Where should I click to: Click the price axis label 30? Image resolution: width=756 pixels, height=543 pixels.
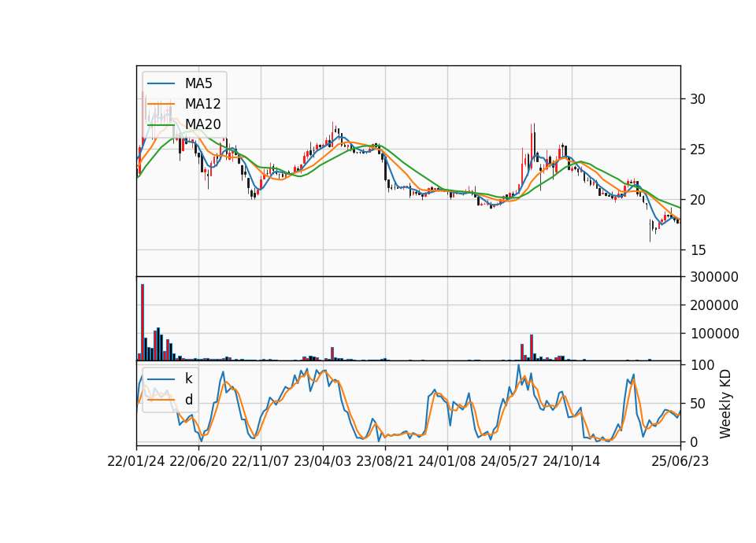[698, 99]
